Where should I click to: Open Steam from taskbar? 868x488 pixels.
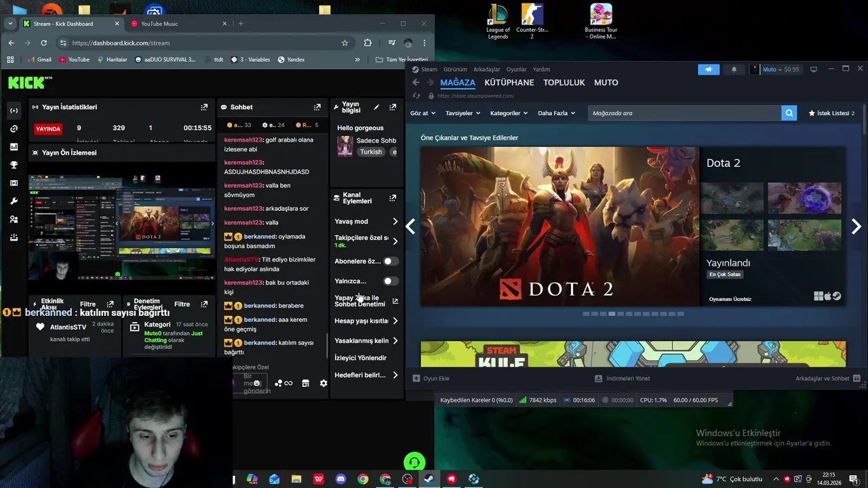pos(429,479)
